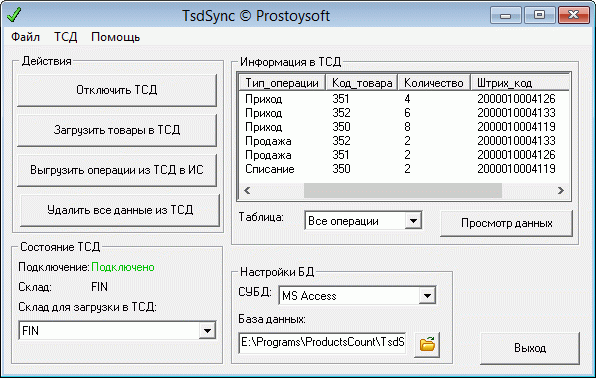Browse for database file with folder icon
Image resolution: width=596 pixels, height=379 pixels.
coord(427,344)
